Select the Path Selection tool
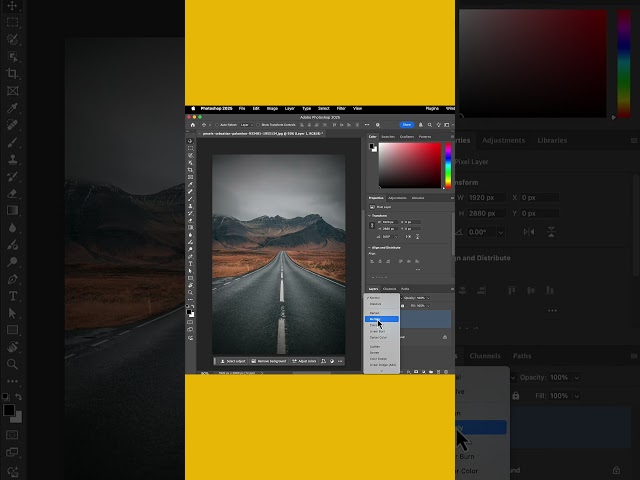 pyautogui.click(x=190, y=271)
